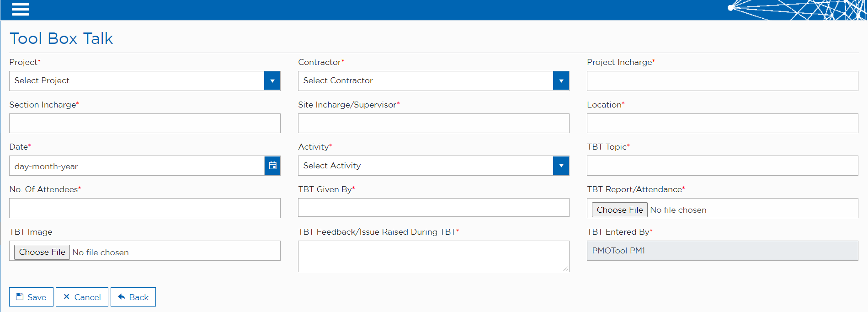Click the TBT Topic label
This screenshot has height=312, width=868.
[x=608, y=147]
